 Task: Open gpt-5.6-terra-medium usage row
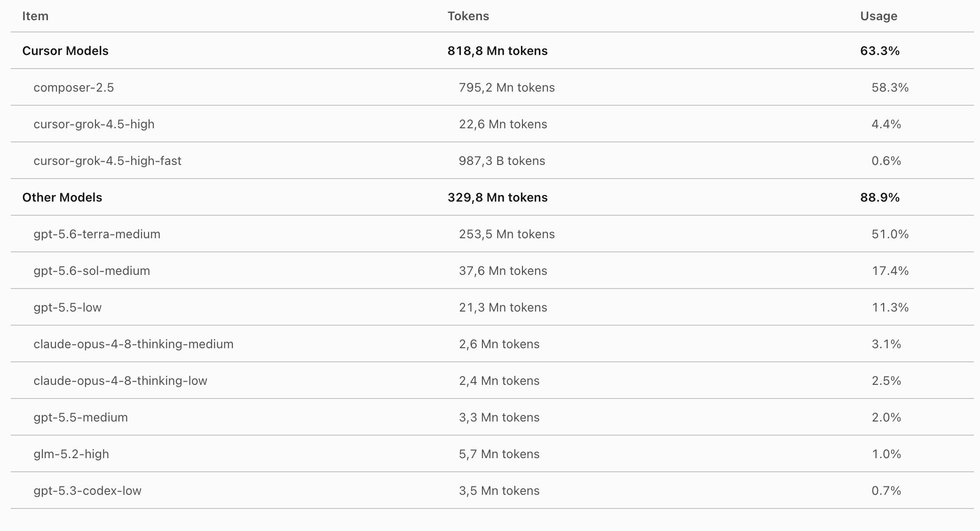pyautogui.click(x=492, y=234)
